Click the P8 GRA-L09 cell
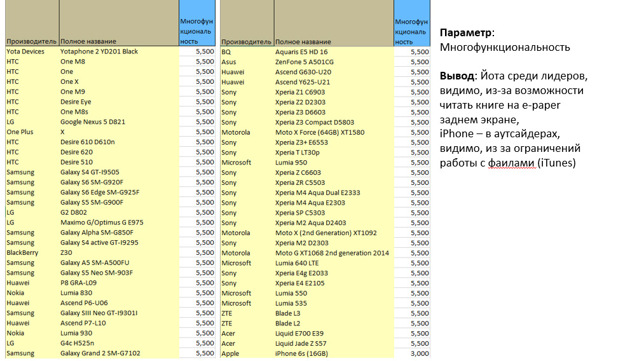 pyautogui.click(x=119, y=283)
